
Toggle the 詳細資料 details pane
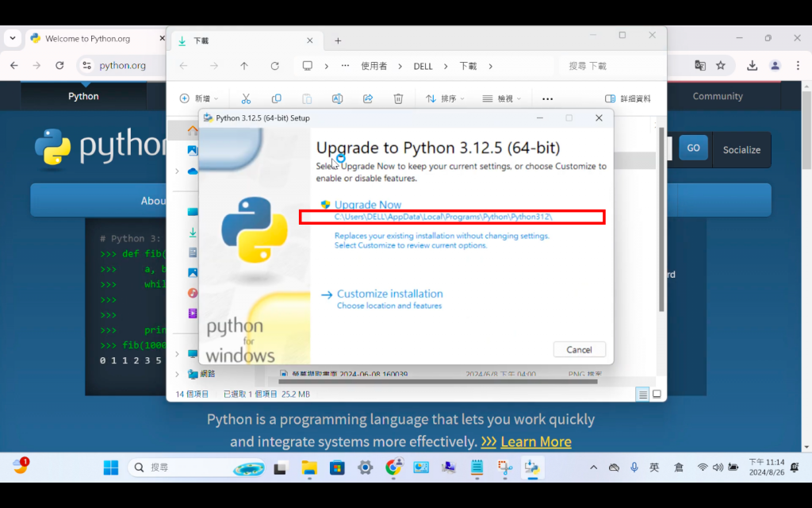(628, 98)
